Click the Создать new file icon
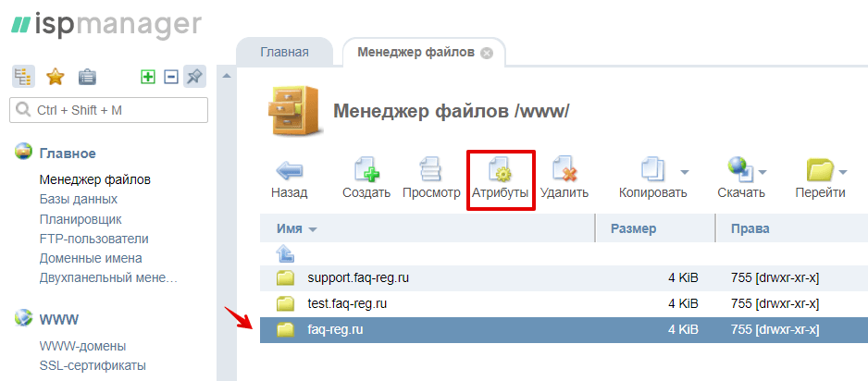The image size is (868, 381). click(x=366, y=170)
